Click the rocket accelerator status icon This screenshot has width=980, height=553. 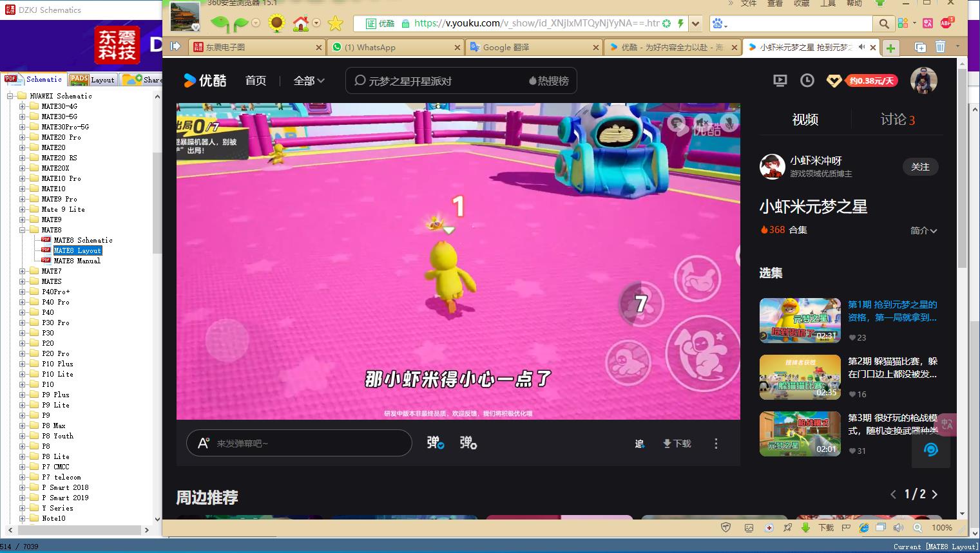pos(787,527)
